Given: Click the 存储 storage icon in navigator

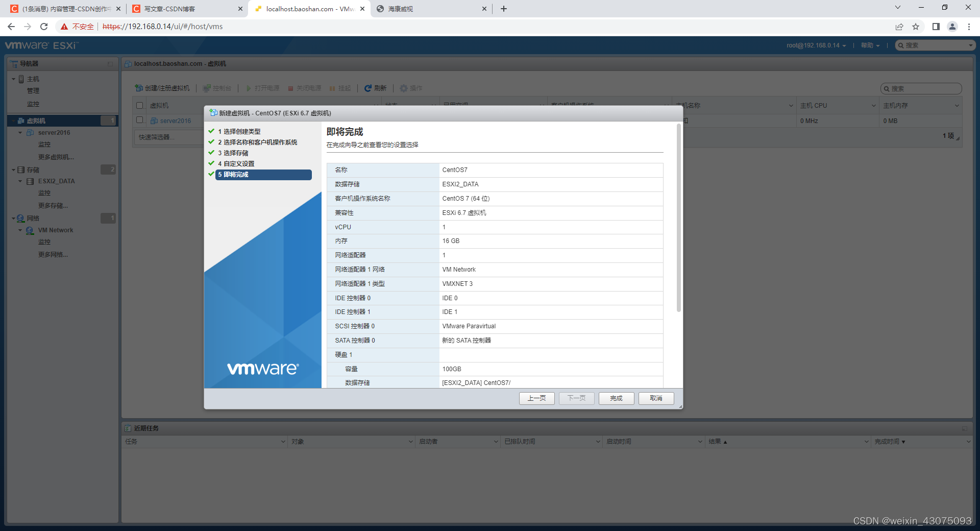Looking at the screenshot, I should (x=21, y=170).
